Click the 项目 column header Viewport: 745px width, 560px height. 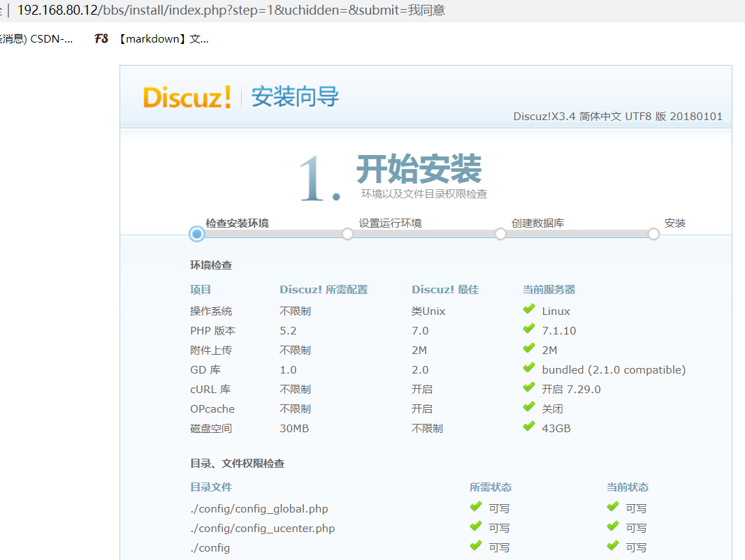[x=201, y=290]
